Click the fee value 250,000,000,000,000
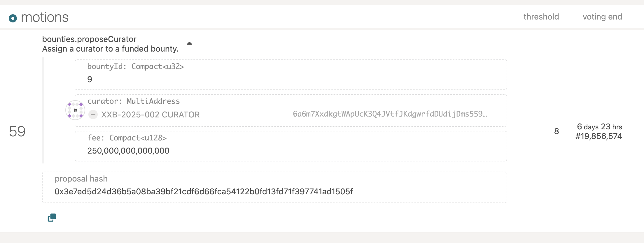The height and width of the screenshot is (243, 644). pyautogui.click(x=128, y=151)
